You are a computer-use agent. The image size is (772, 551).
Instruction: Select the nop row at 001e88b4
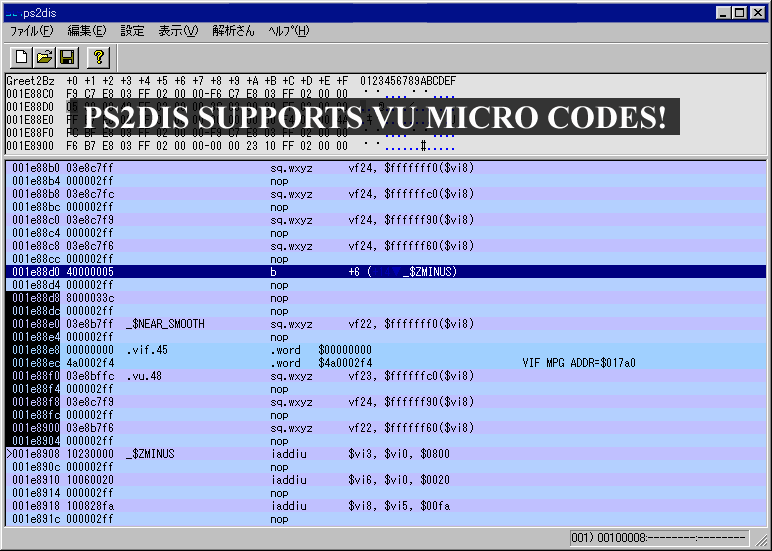pyautogui.click(x=386, y=181)
